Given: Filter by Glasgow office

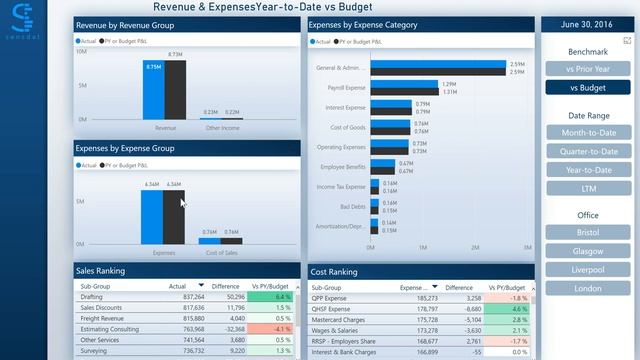Looking at the screenshot, I should point(588,251).
